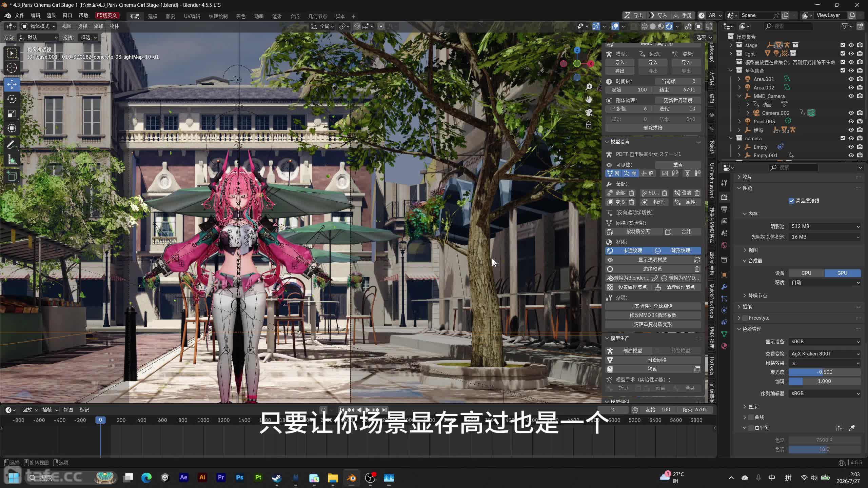Image resolution: width=868 pixels, height=488 pixels.
Task: Click the 按材质分离 button
Action: (x=634, y=231)
